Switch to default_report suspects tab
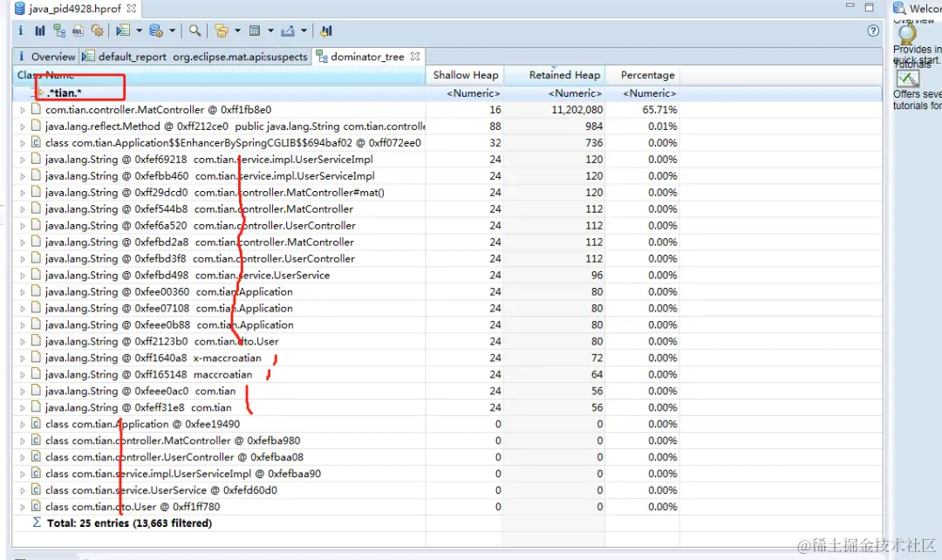942x560 pixels. pyautogui.click(x=196, y=57)
